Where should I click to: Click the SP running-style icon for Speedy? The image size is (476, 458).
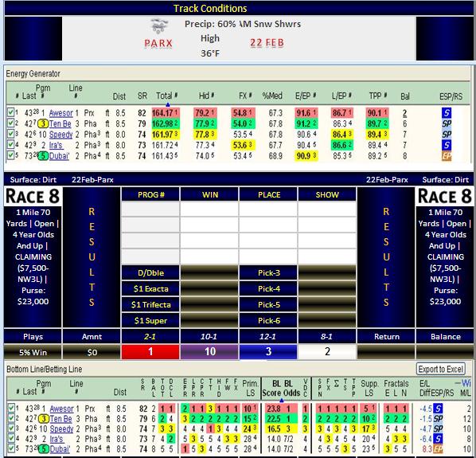coord(447,135)
